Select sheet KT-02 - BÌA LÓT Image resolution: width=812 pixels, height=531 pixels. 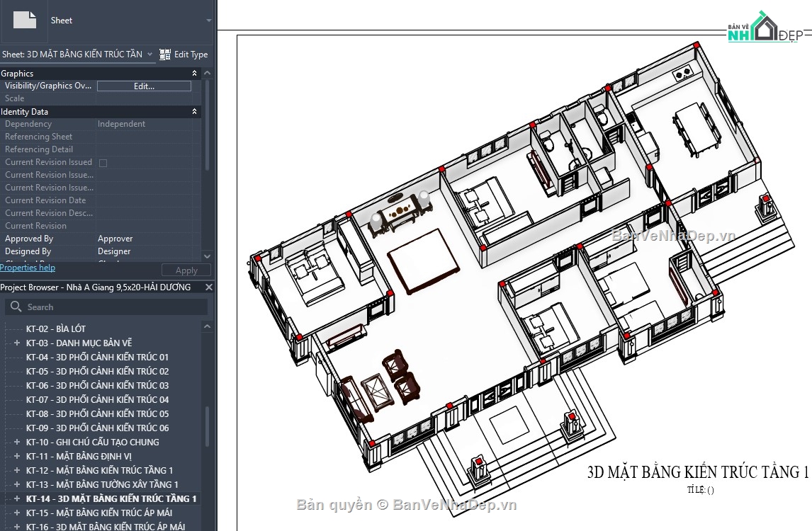pyautogui.click(x=56, y=329)
